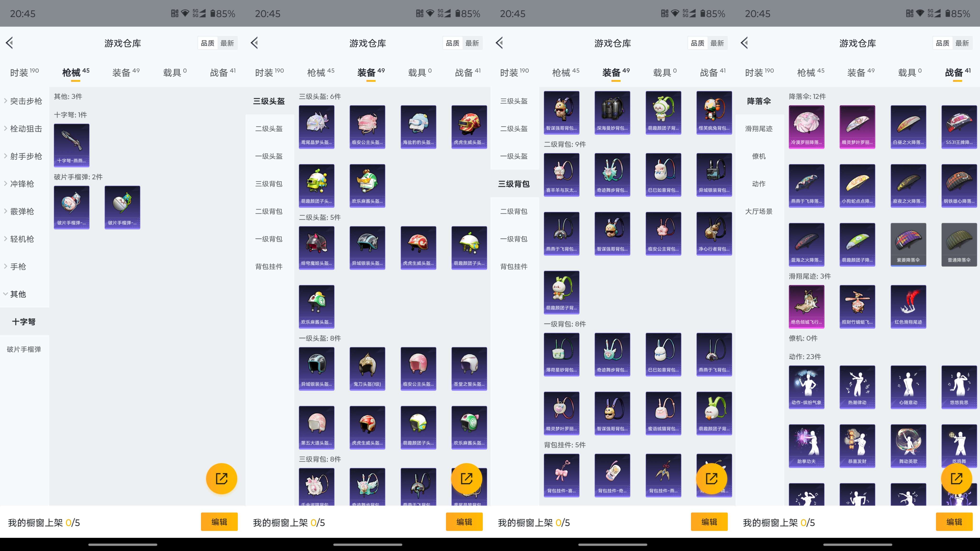
Task: Select the 薄荷星砂背包 backpack icon
Action: [562, 355]
